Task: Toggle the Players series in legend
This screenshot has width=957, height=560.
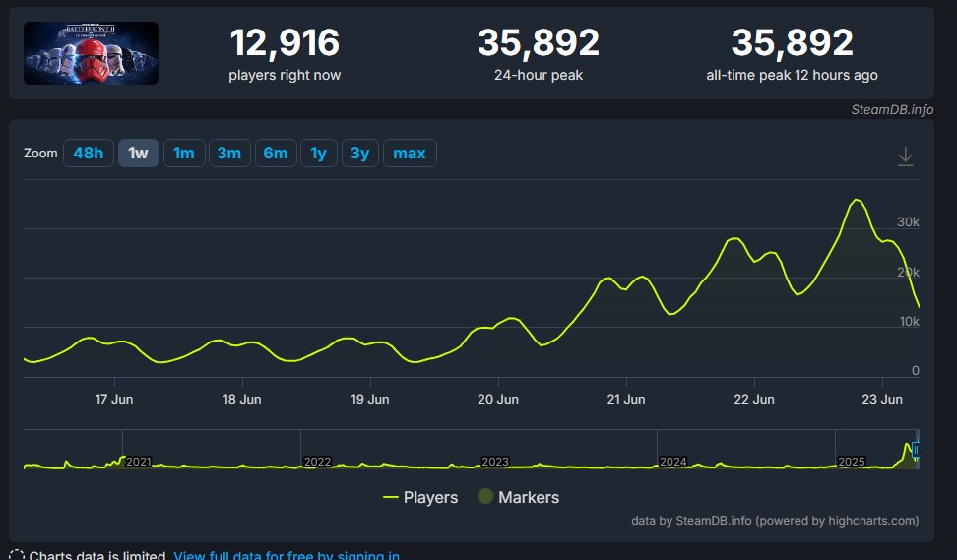Action: click(419, 497)
